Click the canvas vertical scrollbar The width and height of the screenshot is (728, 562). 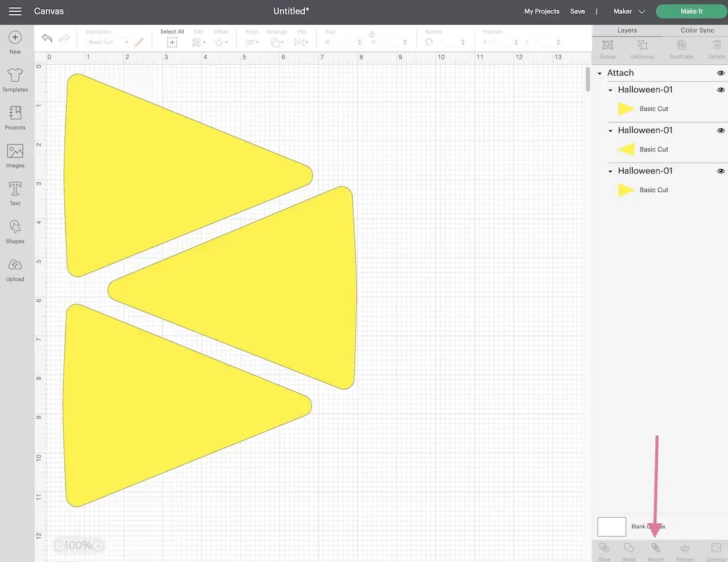click(x=587, y=79)
